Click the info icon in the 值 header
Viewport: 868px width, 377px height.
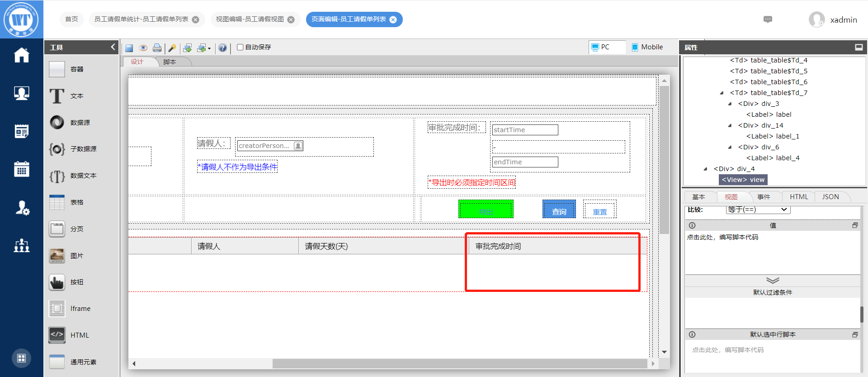692,225
